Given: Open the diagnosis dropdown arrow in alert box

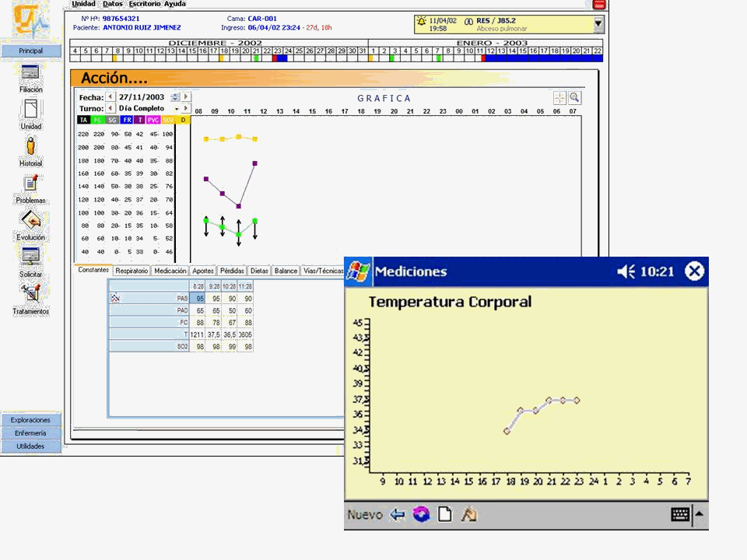Looking at the screenshot, I should 598,24.
